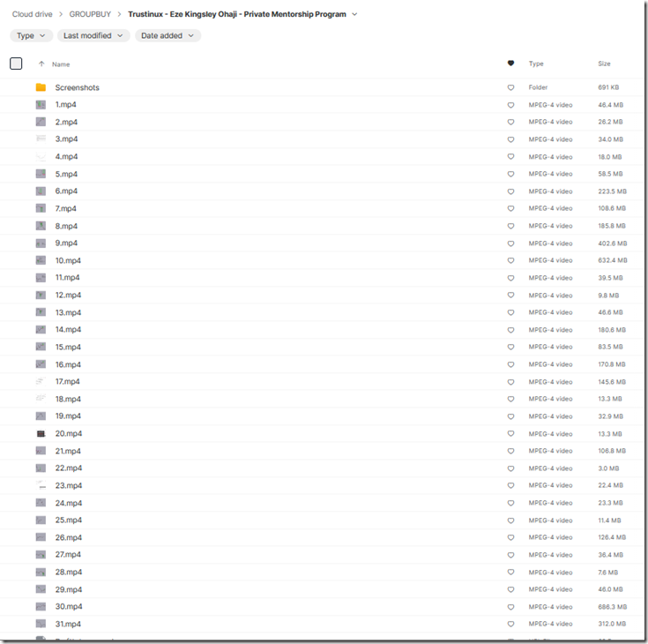This screenshot has height=644, width=648.
Task: Click the Trustinux Private Mentorship Program breadcrumb
Action: click(237, 14)
